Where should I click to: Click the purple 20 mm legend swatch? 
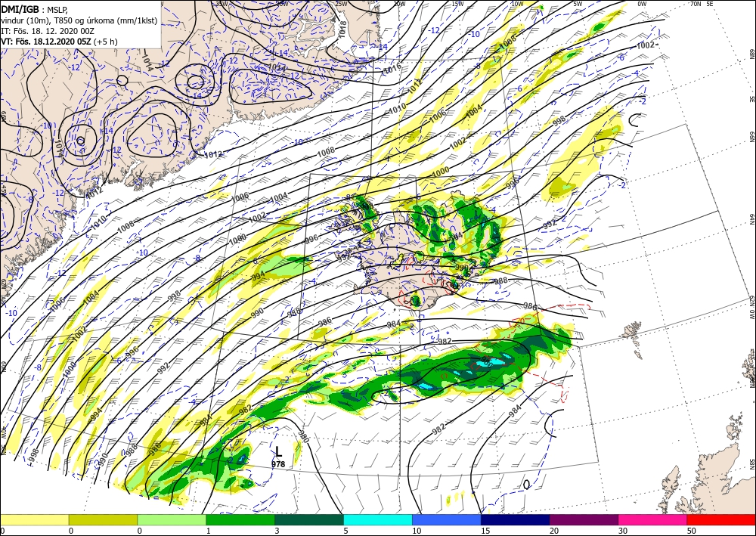tap(584, 519)
